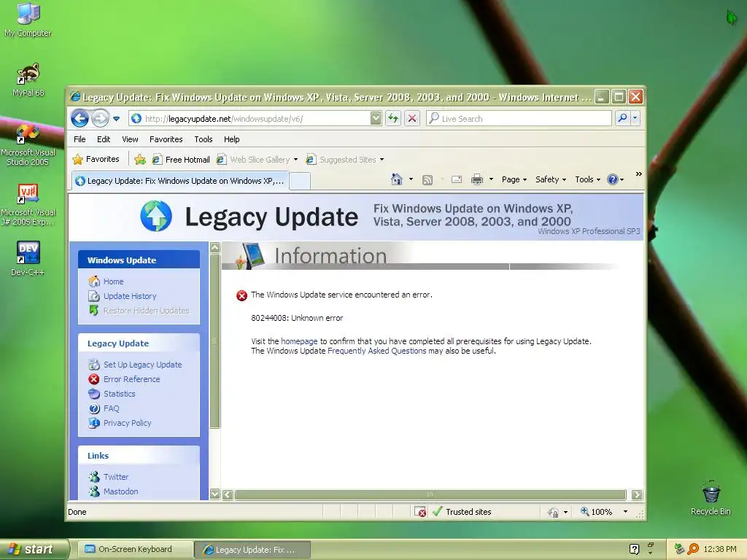Stop loading with the red X icon

tap(412, 119)
